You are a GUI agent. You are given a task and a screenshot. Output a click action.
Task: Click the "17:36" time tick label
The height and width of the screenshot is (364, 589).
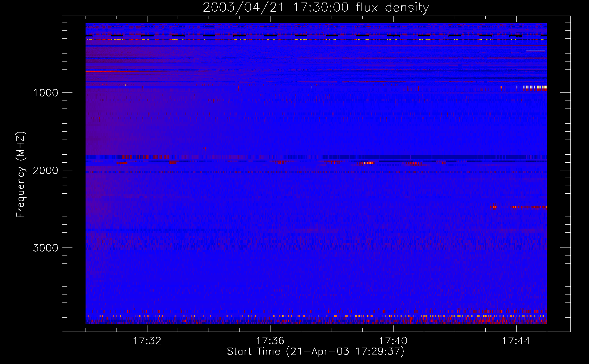(270, 341)
